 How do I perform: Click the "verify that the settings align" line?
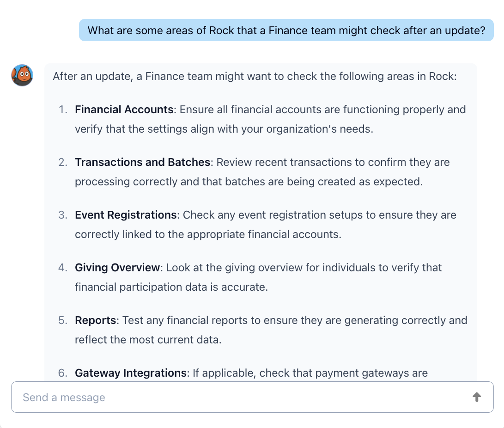click(224, 129)
